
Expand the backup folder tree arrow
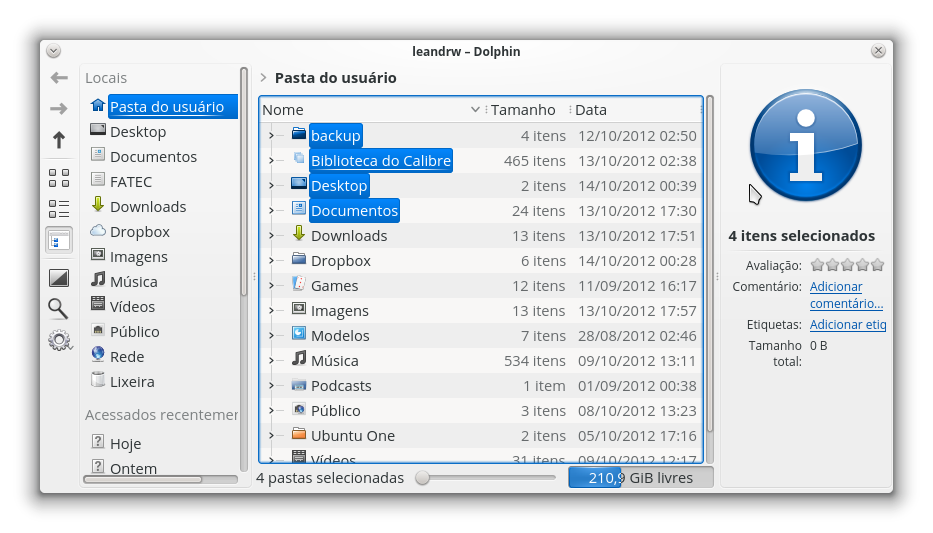click(x=271, y=136)
